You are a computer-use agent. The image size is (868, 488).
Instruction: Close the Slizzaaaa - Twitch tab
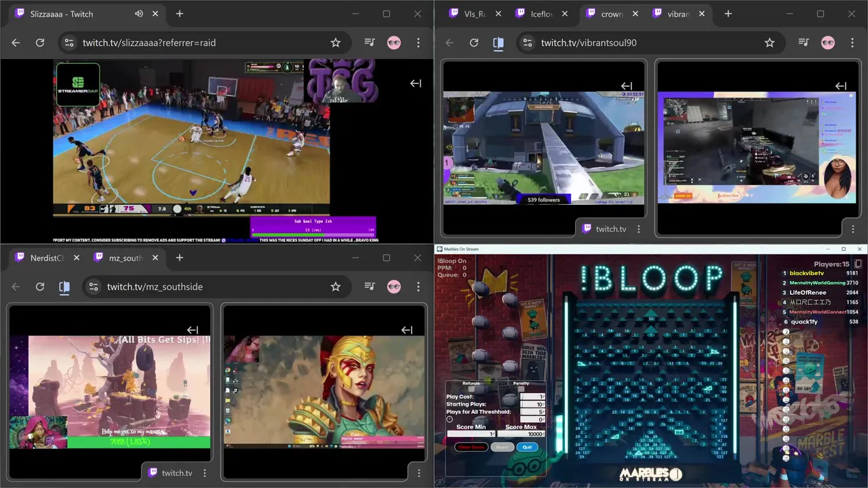tap(155, 14)
